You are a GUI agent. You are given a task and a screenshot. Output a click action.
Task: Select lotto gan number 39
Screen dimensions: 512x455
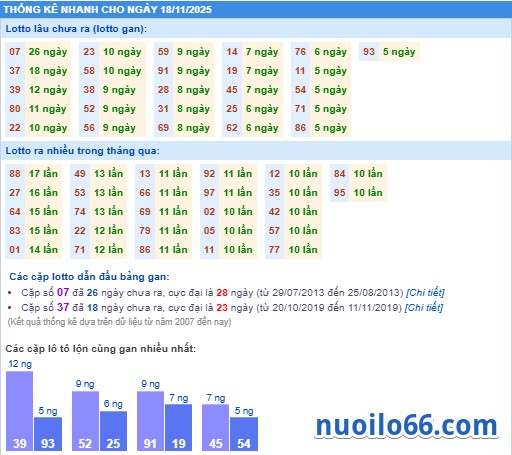pyautogui.click(x=15, y=90)
